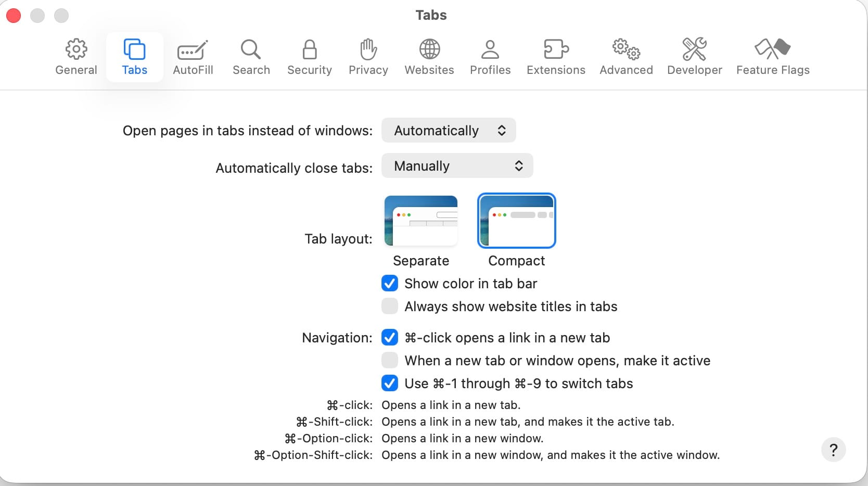Image resolution: width=868 pixels, height=486 pixels.
Task: Open the Automatically tabs-instead-of-windows dropdown
Action: click(449, 131)
